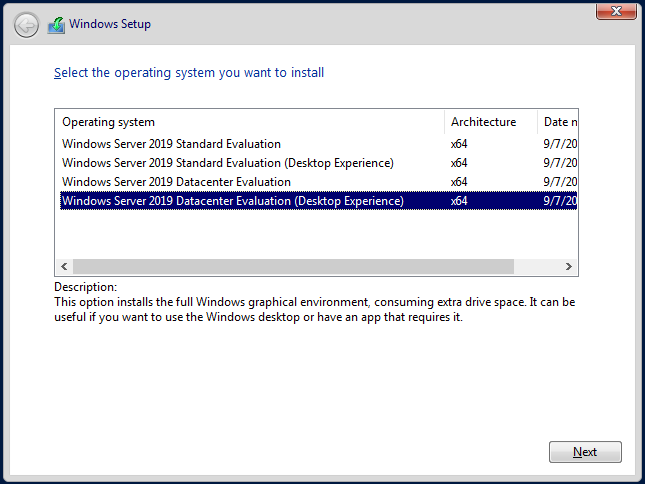Image resolution: width=645 pixels, height=484 pixels.
Task: Click x64 in Datacenter Evaluation (Desktop Experience) row
Action: (x=459, y=201)
